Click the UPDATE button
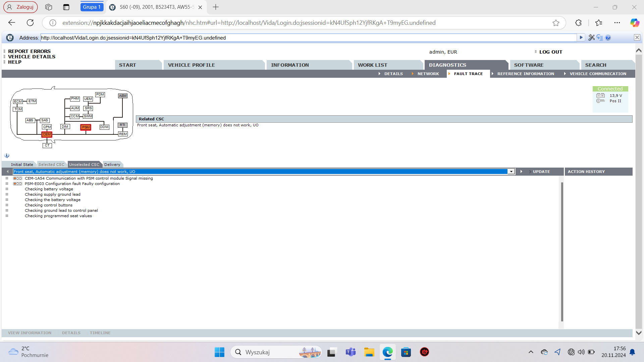Image resolution: width=644 pixels, height=362 pixels. 541,172
